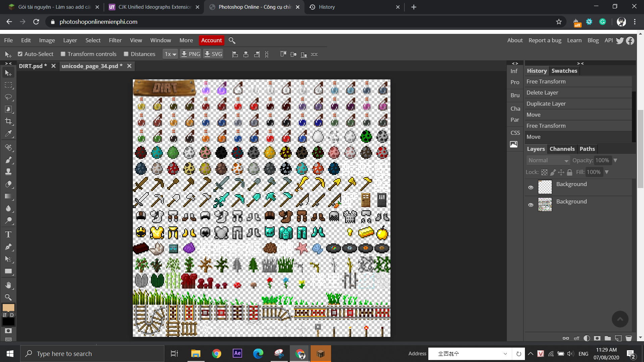
Task: Uncheck the Auto-Select checkbox
Action: (20, 54)
